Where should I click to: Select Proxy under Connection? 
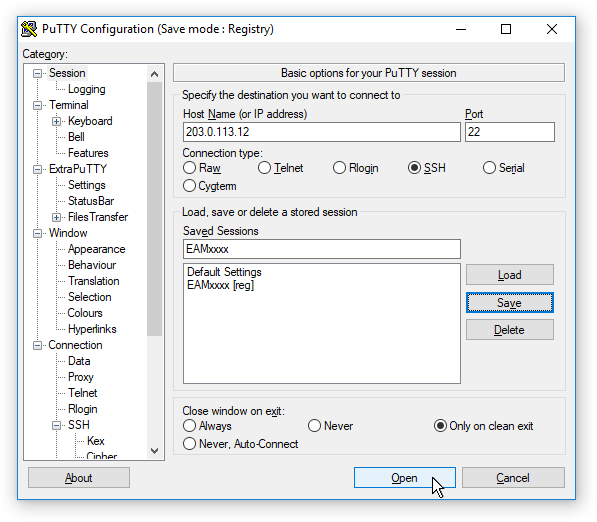(x=81, y=377)
